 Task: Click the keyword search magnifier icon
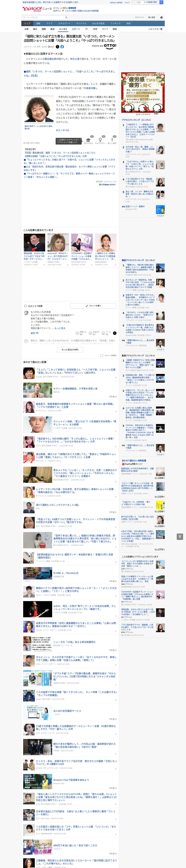click(x=66, y=18)
